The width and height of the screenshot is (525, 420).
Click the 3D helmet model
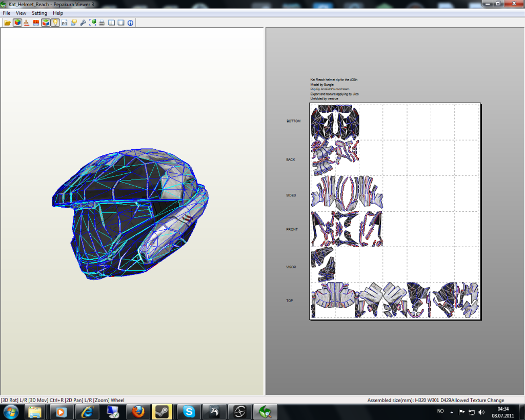(x=130, y=214)
